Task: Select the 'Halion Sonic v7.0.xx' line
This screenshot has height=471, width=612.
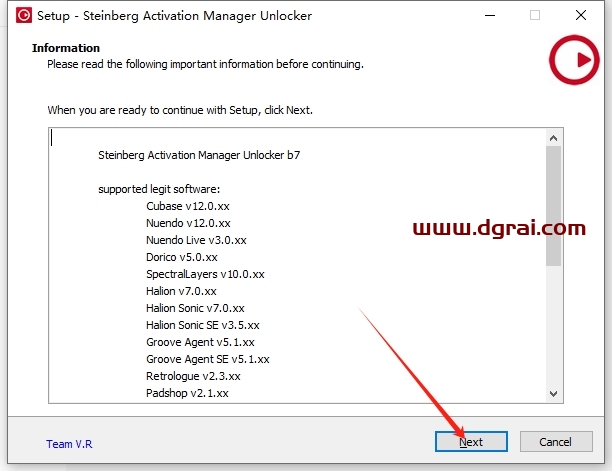Action: pos(195,308)
